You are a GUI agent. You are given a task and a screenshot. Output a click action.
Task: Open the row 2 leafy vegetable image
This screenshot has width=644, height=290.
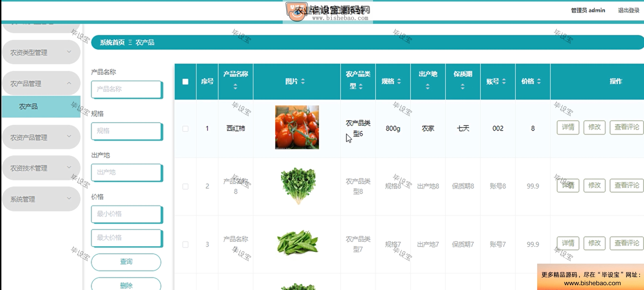pos(298,186)
